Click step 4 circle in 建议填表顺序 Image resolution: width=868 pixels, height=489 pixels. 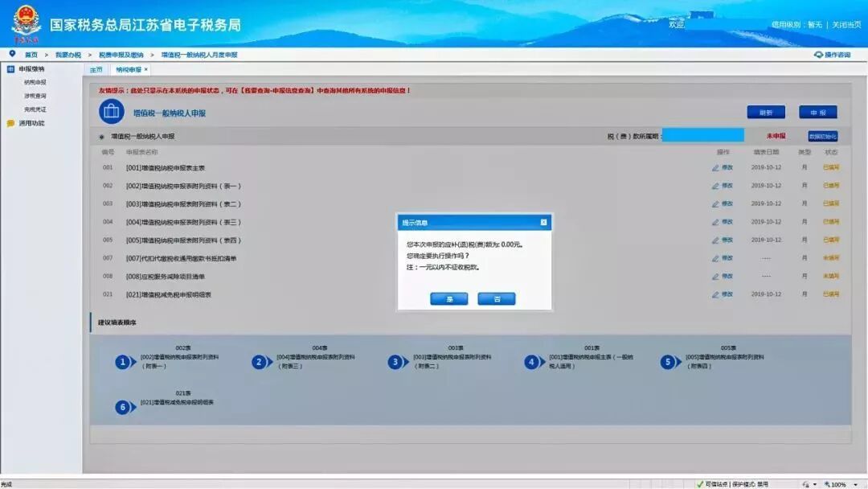(531, 362)
